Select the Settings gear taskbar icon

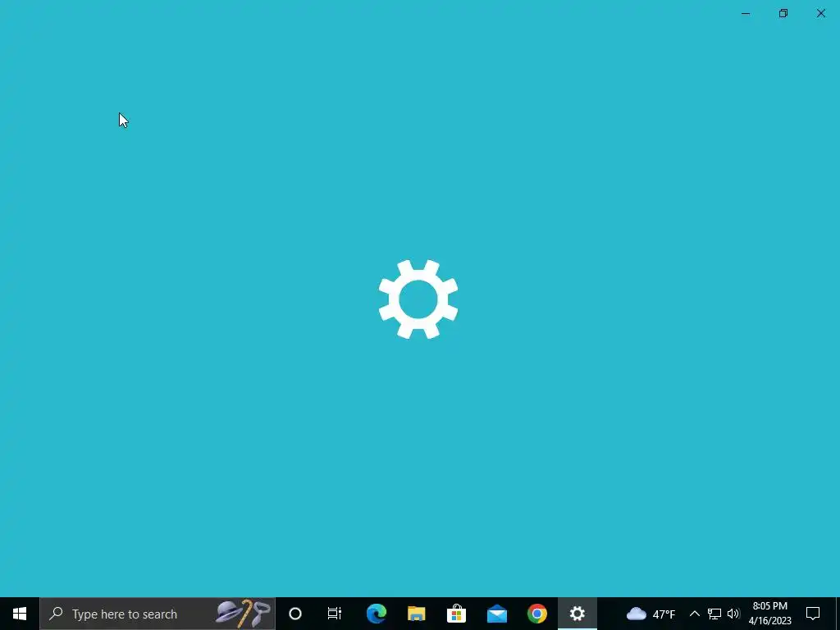point(577,614)
